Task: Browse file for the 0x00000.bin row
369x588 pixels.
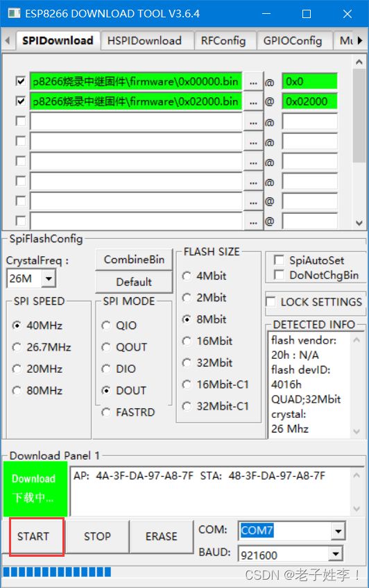Action: click(253, 82)
